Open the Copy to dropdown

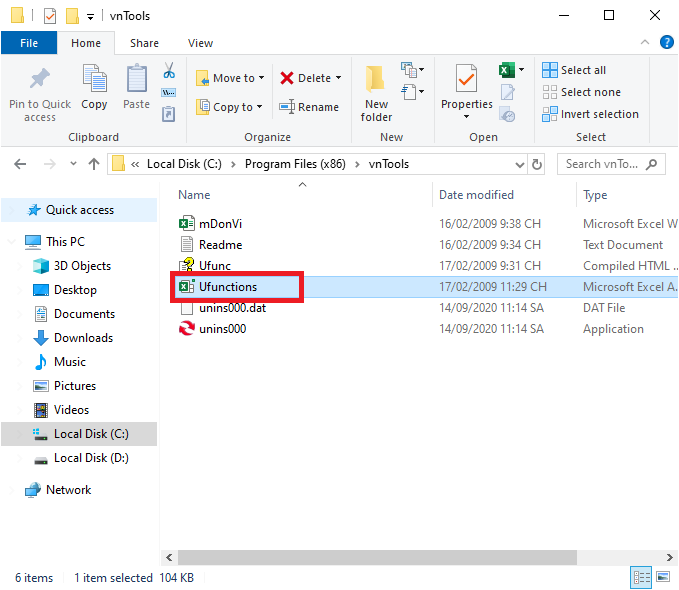(229, 107)
